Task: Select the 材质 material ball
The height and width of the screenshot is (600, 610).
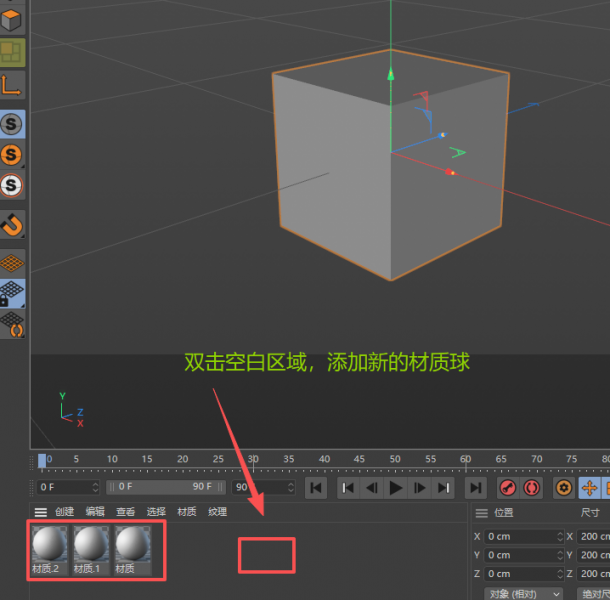Action: [133, 550]
